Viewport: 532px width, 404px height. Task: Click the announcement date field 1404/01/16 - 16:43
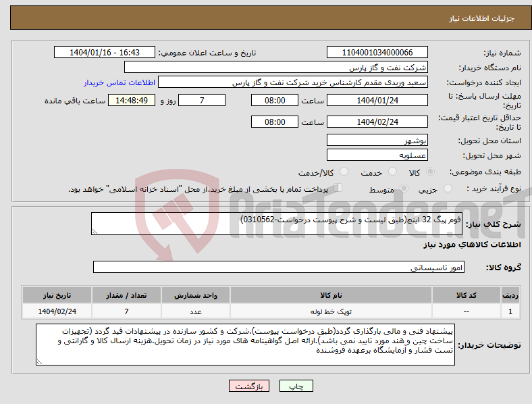tap(105, 52)
